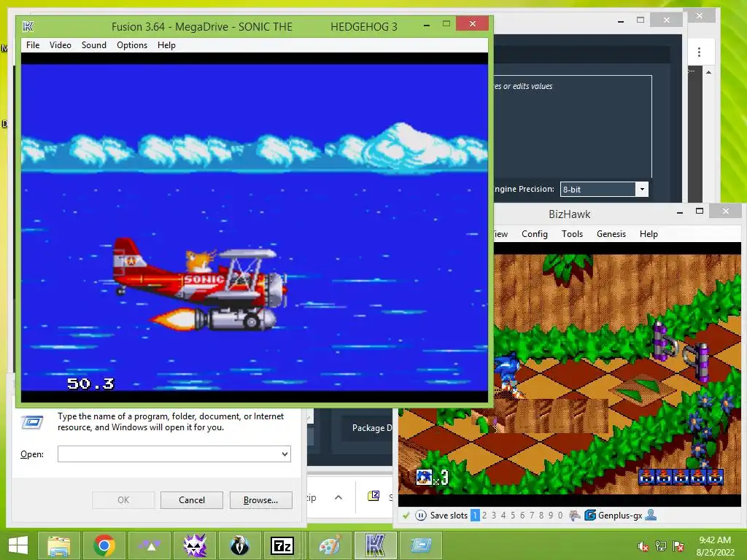Click the 50.3 FPS counter in Fusion
Image resolution: width=747 pixels, height=560 pixels.
90,384
